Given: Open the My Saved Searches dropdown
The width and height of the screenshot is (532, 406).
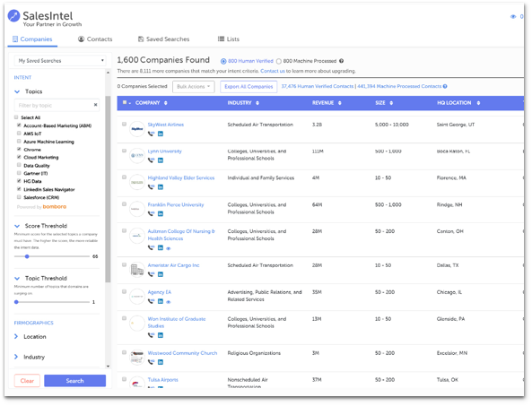Looking at the screenshot, I should coord(60,61).
